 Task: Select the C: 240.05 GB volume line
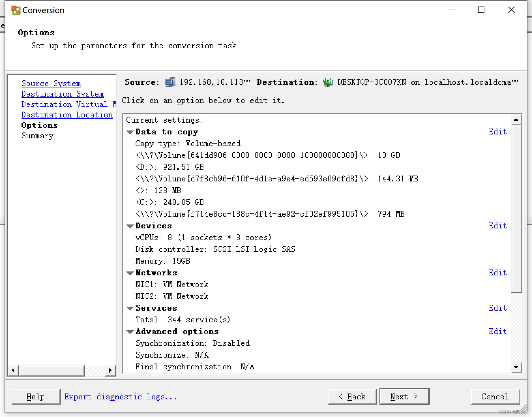(x=170, y=202)
